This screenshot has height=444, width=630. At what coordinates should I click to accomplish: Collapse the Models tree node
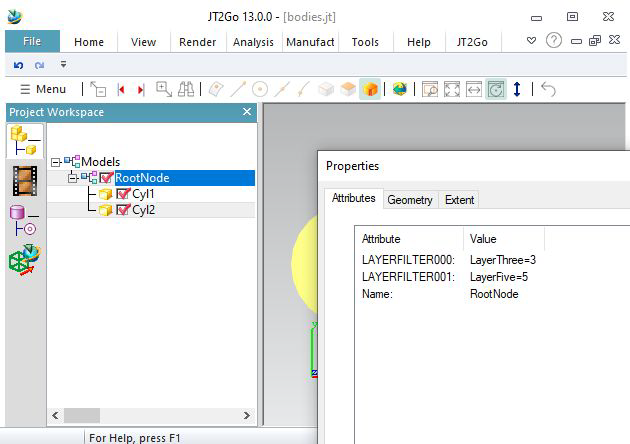coord(56,162)
